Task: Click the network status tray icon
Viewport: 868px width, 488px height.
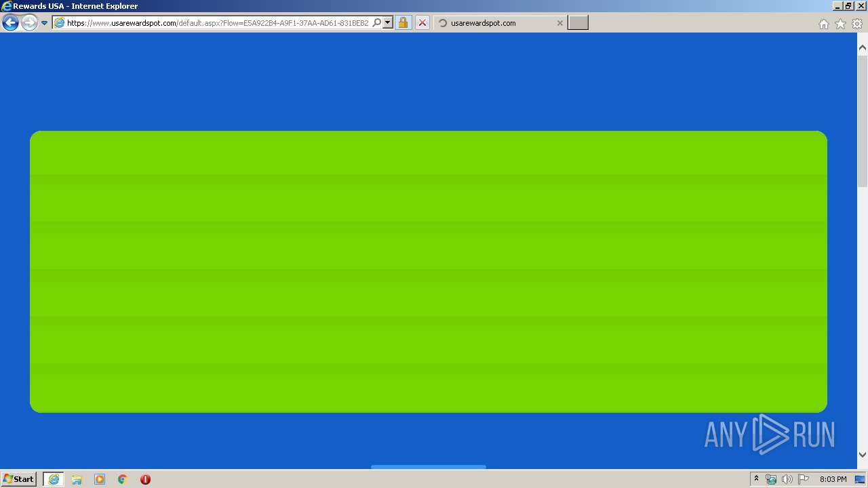Action: point(771,479)
